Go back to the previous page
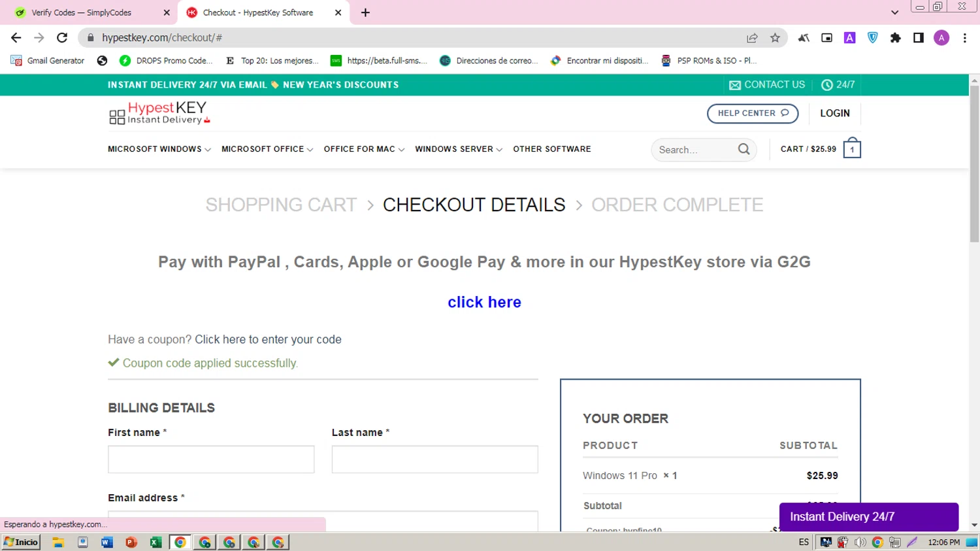This screenshot has width=980, height=551. point(16,38)
